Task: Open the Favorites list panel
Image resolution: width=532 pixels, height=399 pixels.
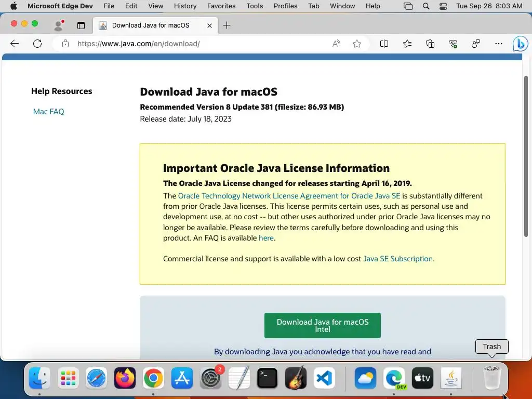Action: pyautogui.click(x=407, y=44)
